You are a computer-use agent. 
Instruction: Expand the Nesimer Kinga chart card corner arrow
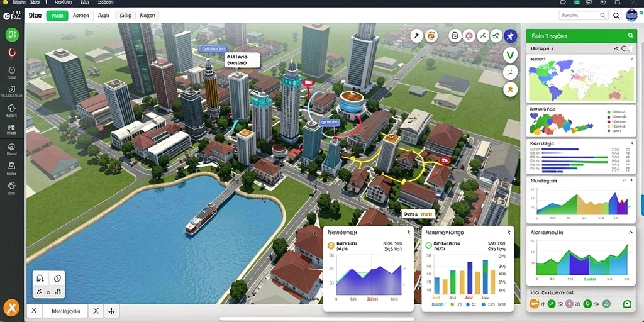509,233
